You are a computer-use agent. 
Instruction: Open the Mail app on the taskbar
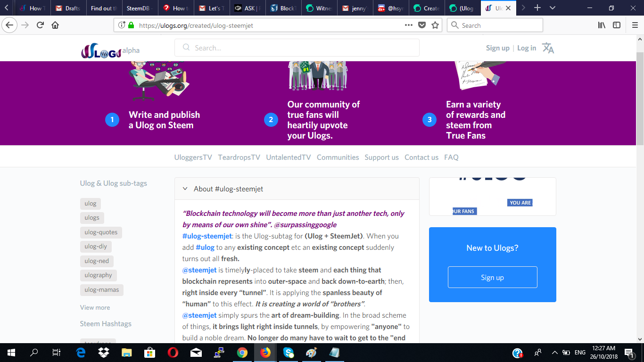196,353
